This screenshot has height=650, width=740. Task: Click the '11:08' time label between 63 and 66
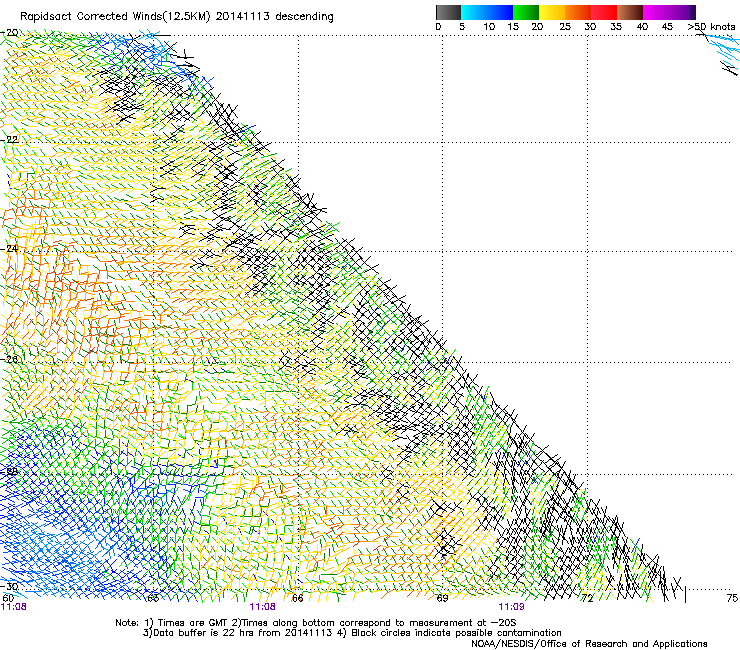tap(262, 607)
